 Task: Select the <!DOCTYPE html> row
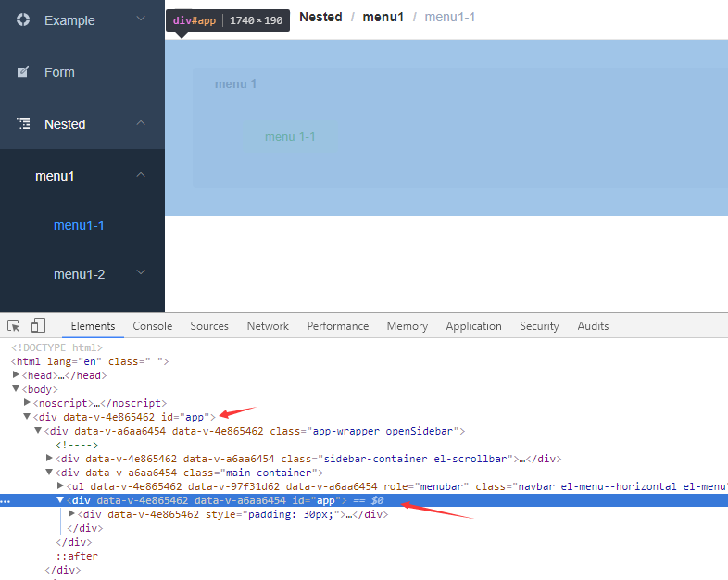click(56, 347)
